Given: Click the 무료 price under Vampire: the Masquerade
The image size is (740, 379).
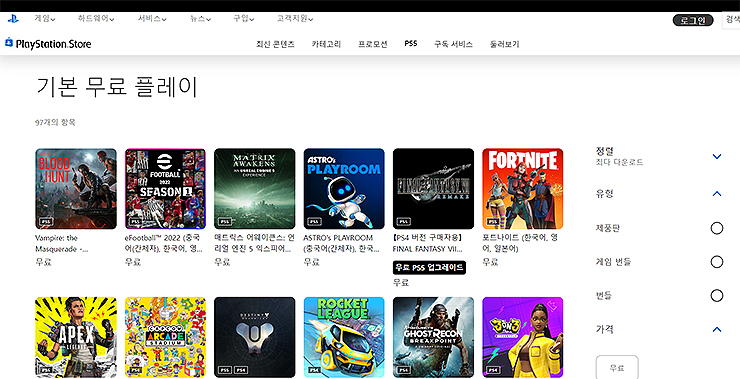Looking at the screenshot, I should click(x=43, y=261).
